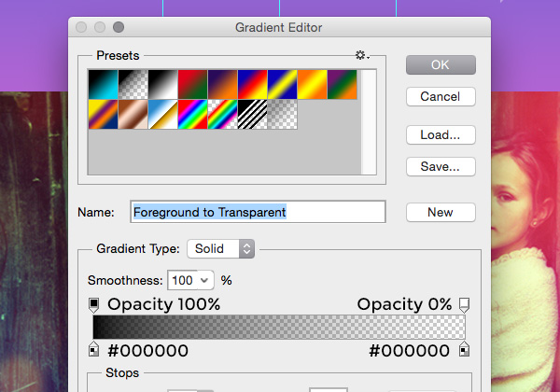The image size is (560, 392).
Task: Choose the black to white gradient preset
Action: tap(162, 85)
